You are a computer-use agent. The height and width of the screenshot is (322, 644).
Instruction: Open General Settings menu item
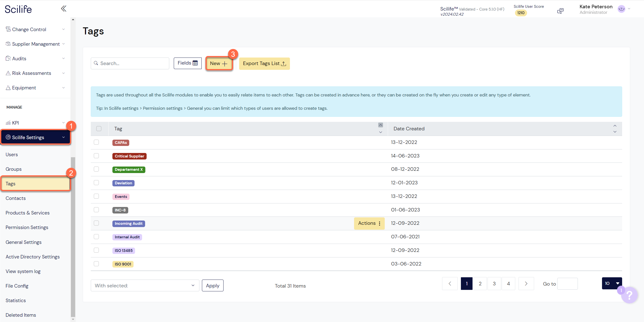click(23, 242)
